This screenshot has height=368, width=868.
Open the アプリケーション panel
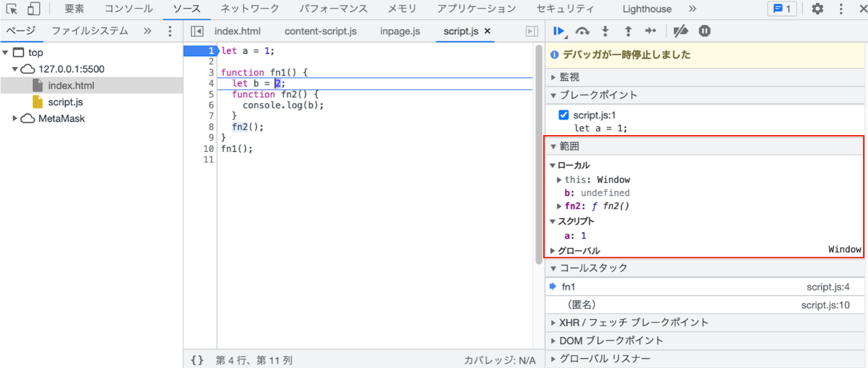point(476,9)
